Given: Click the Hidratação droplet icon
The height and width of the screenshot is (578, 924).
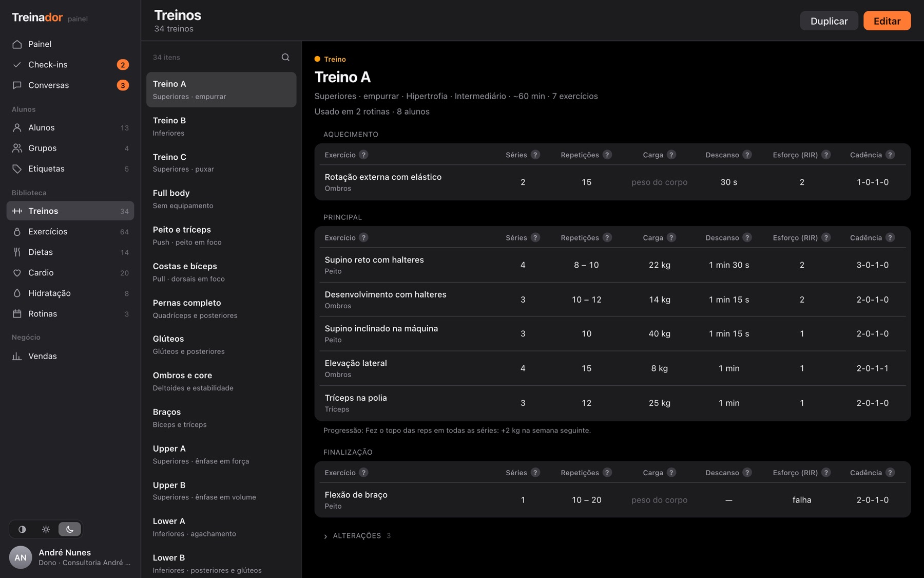Looking at the screenshot, I should click(17, 293).
